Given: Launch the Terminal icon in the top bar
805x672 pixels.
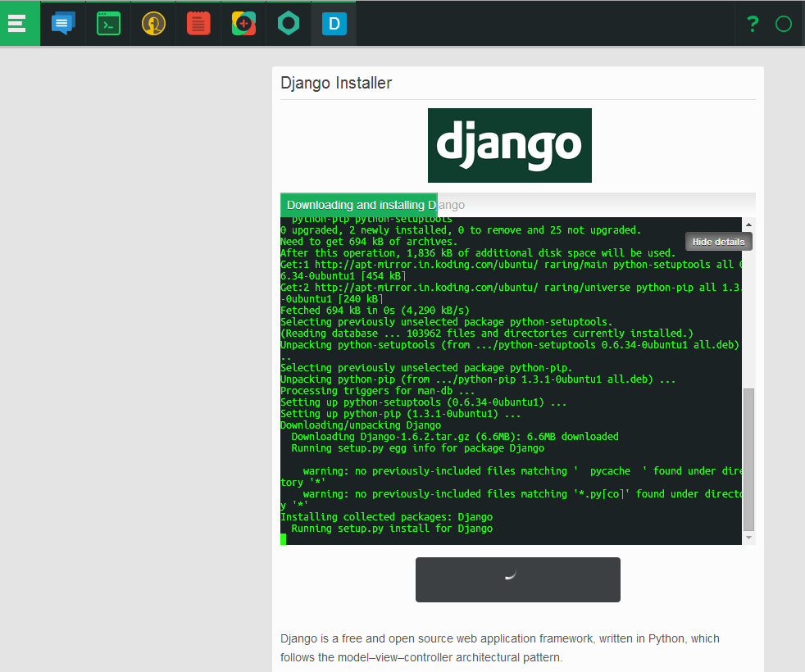Looking at the screenshot, I should coord(107,23).
